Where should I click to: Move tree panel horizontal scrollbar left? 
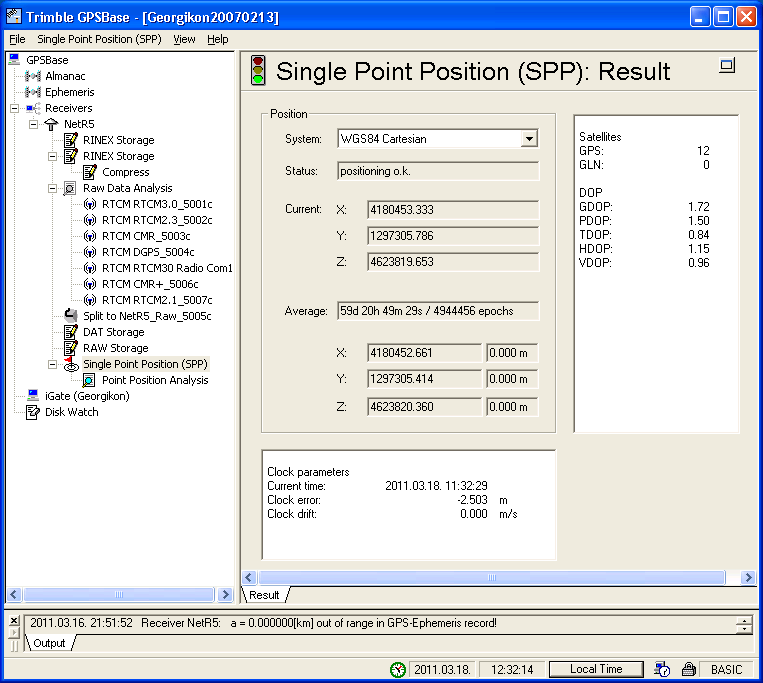click(14, 594)
